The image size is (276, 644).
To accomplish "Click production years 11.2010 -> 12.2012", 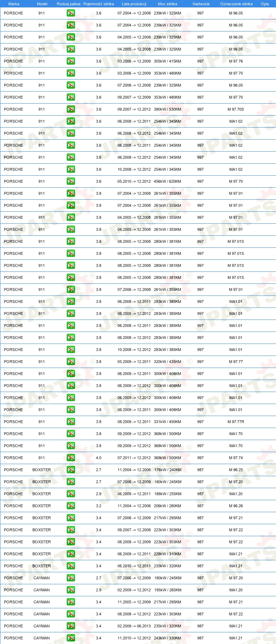I will pyautogui.click(x=134, y=638).
